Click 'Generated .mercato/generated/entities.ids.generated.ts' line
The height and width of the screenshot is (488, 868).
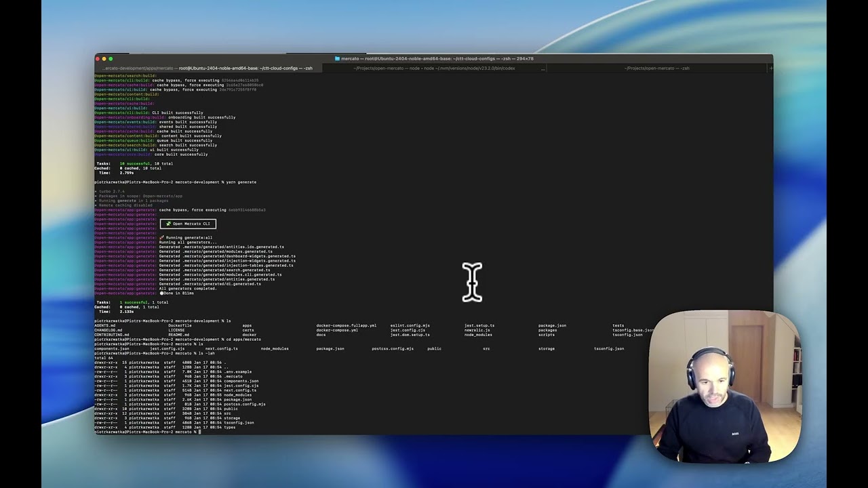click(x=222, y=247)
